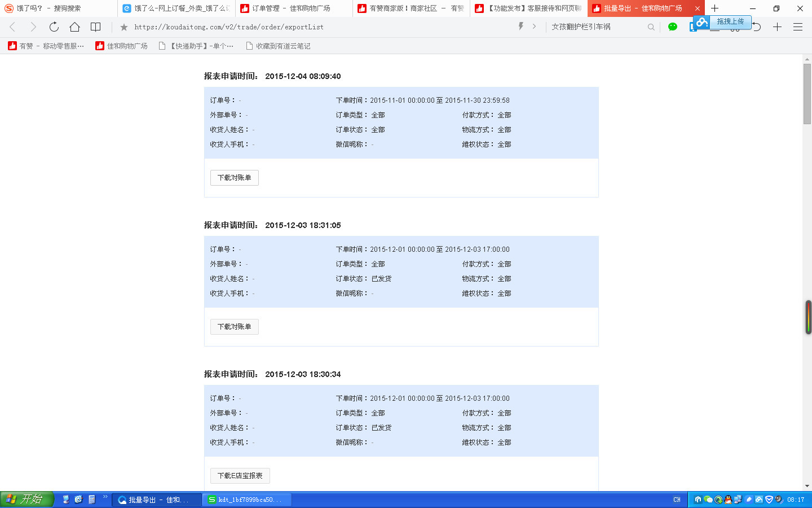Click the search box with 女孩翻护栏引车祸

coord(598,27)
